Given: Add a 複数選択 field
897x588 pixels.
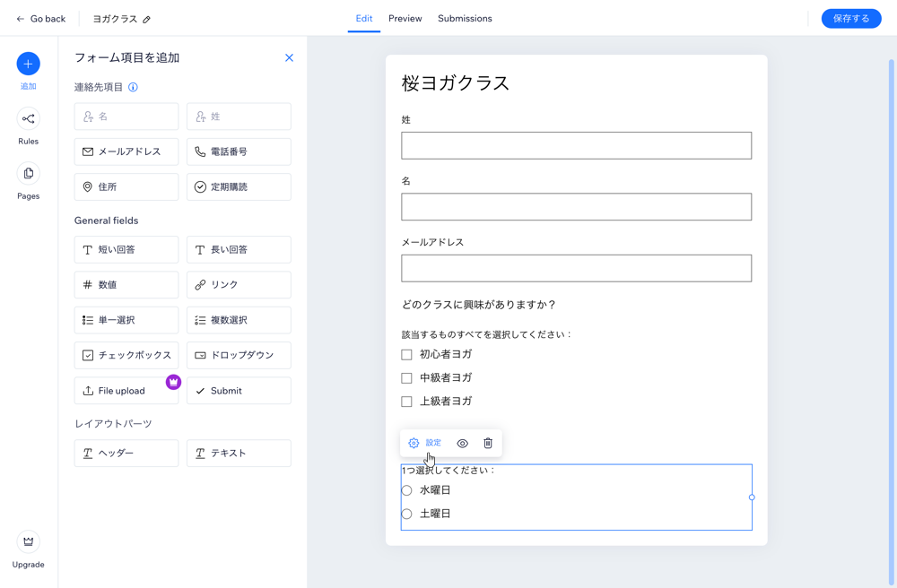Looking at the screenshot, I should 239,320.
